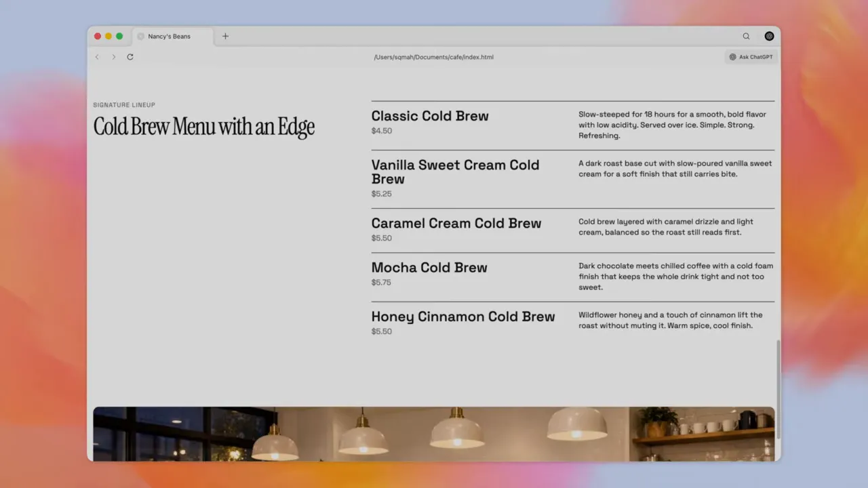Reload the page with the refresh icon
This screenshot has width=868, height=488.
[130, 57]
